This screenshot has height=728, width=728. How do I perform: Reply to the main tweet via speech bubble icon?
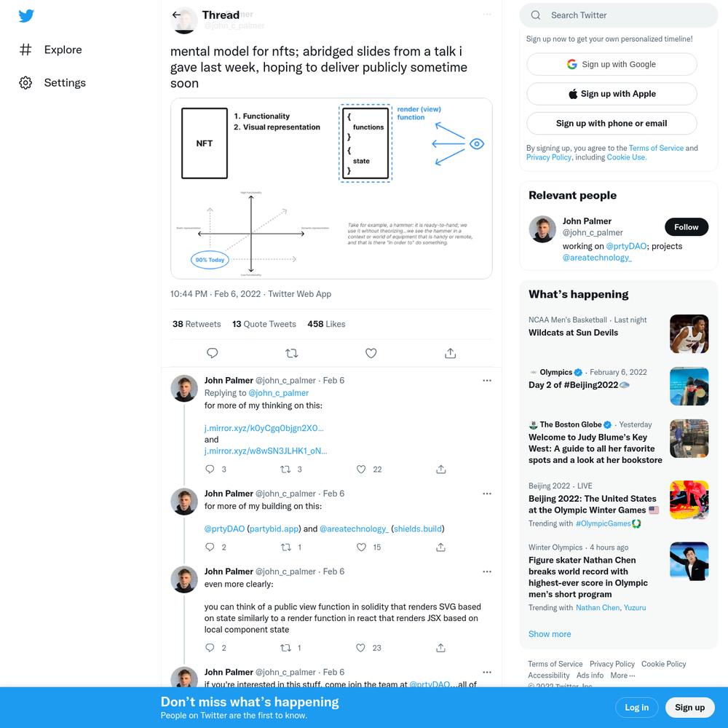click(212, 353)
